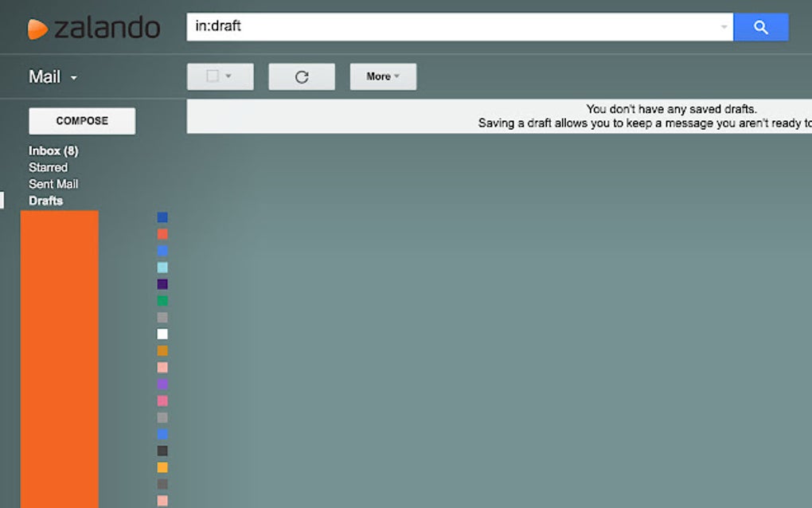Image resolution: width=812 pixels, height=508 pixels.
Task: Open the Drafts folder
Action: (45, 201)
